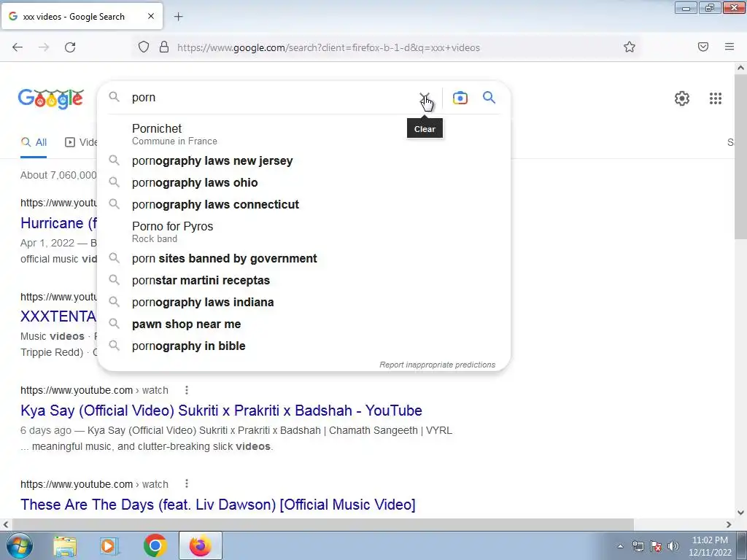Open the Save to Pocket icon

(703, 47)
